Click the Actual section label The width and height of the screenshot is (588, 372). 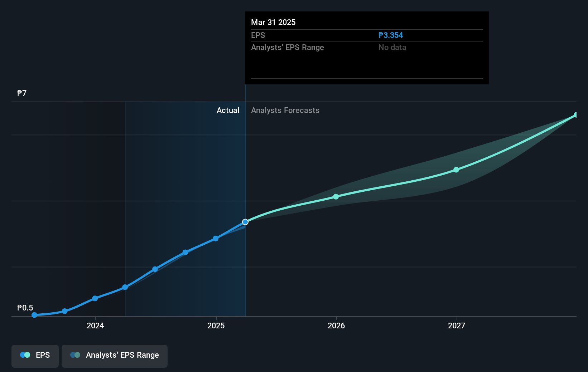(228, 111)
